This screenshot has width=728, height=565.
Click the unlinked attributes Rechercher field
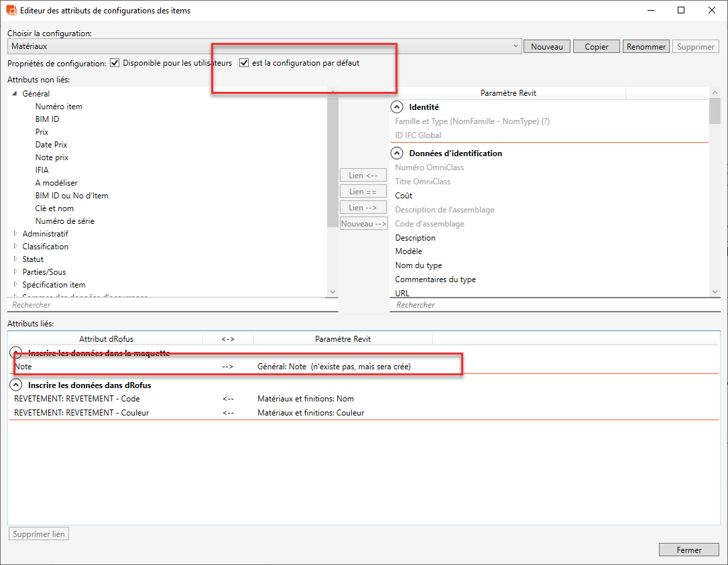click(168, 305)
